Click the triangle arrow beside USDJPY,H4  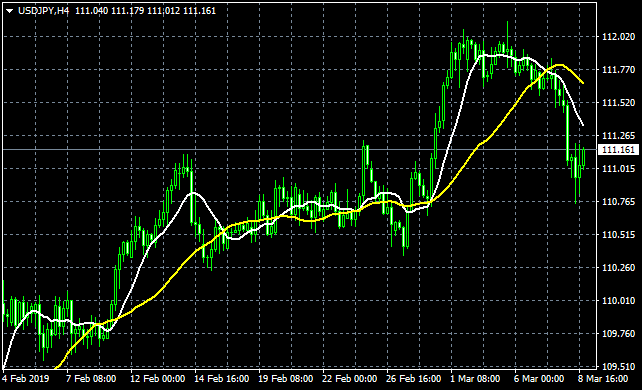[x=9, y=11]
